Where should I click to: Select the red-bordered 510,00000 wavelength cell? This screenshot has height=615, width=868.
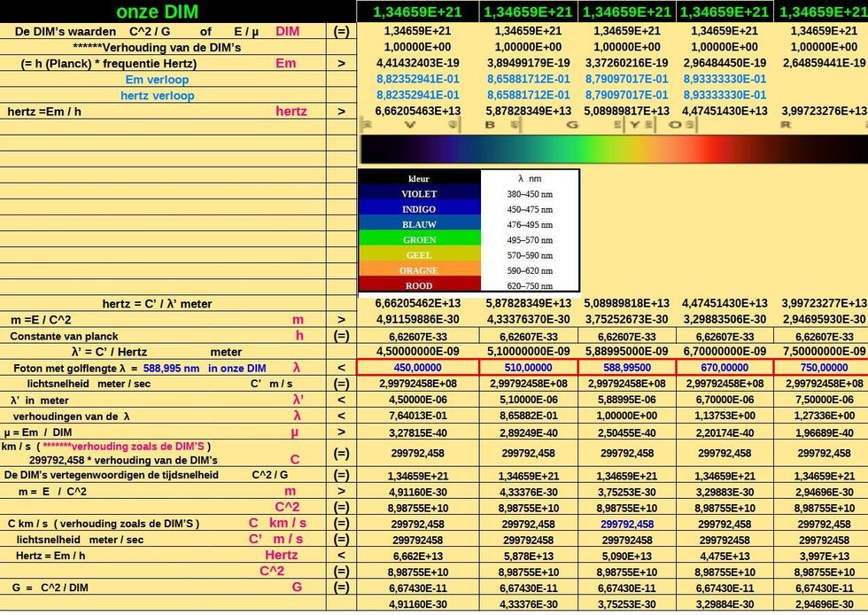[x=528, y=368]
